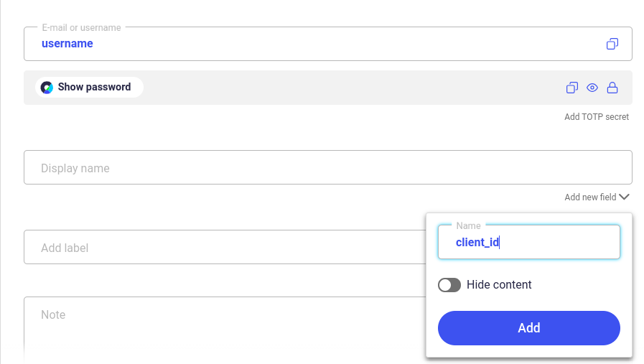This screenshot has height=364, width=644.
Task: Click the Show password button
Action: pos(89,87)
